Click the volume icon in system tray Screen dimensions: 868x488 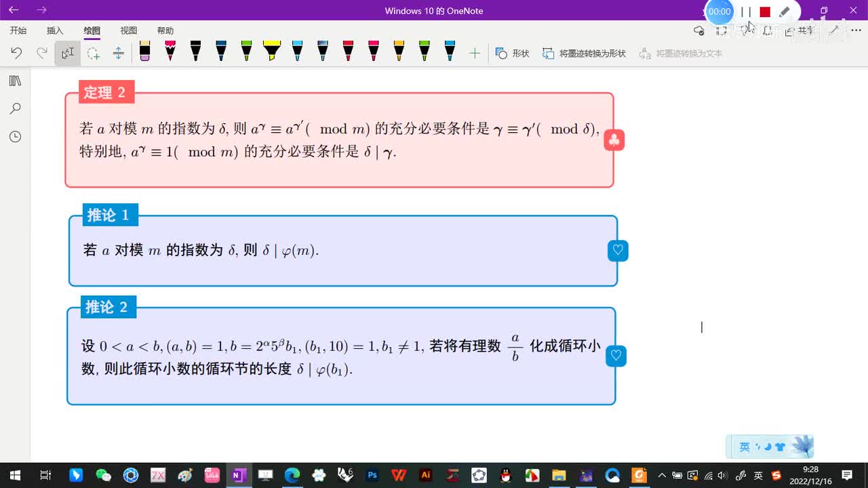tap(723, 475)
